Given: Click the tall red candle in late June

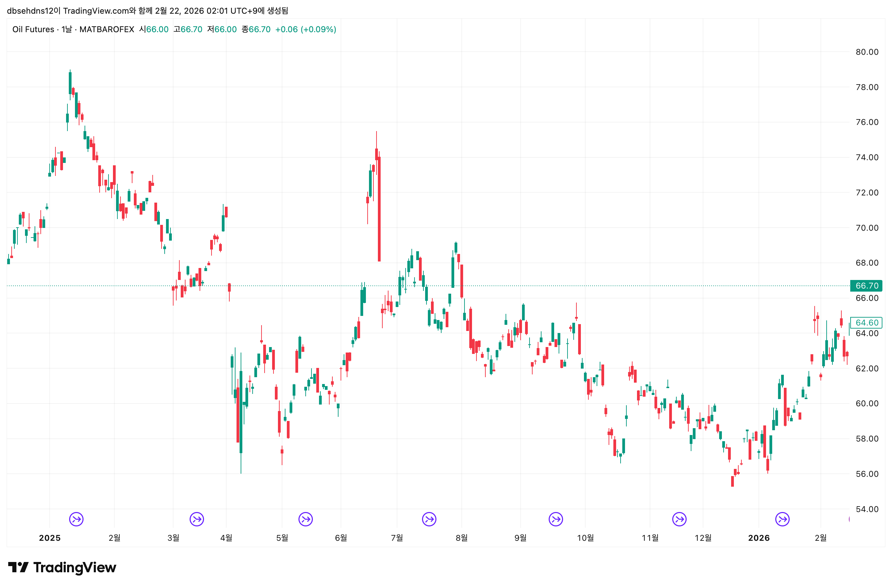Looking at the screenshot, I should (379, 208).
